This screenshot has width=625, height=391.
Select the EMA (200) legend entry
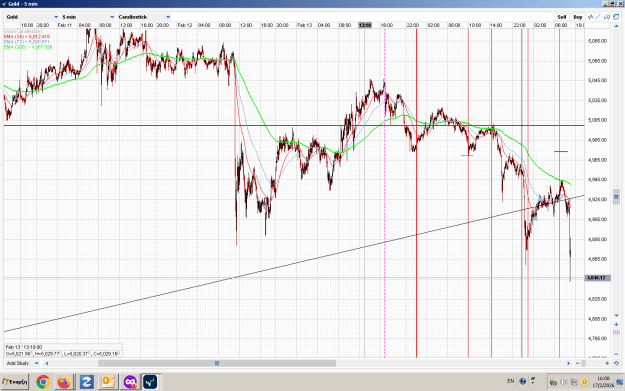point(28,47)
